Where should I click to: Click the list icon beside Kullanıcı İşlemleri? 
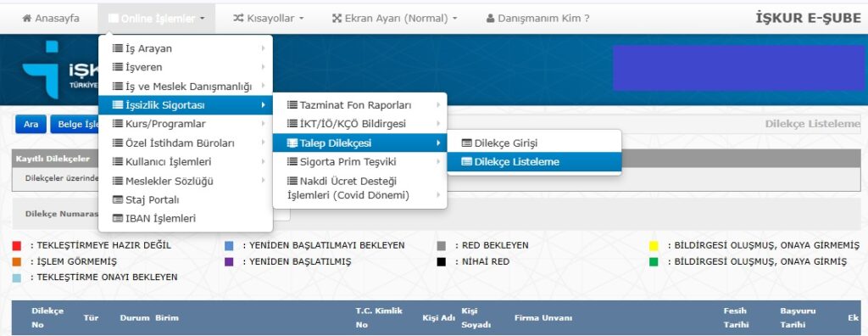(x=117, y=162)
